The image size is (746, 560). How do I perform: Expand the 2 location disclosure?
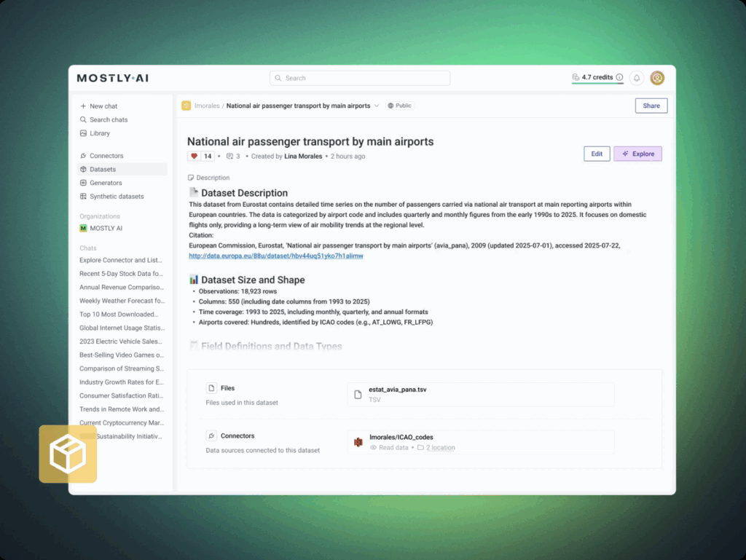[441, 447]
